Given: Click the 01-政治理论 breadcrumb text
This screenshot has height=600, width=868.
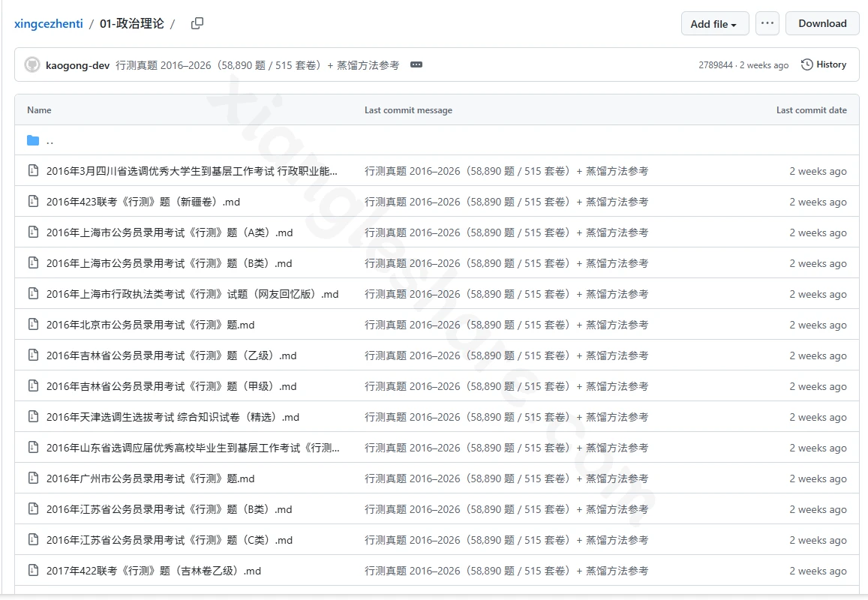Looking at the screenshot, I should tap(132, 24).
